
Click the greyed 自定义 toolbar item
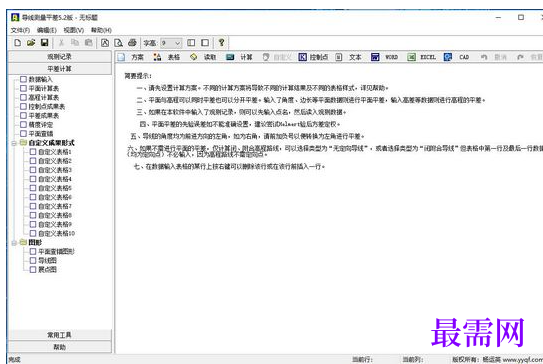click(x=277, y=57)
